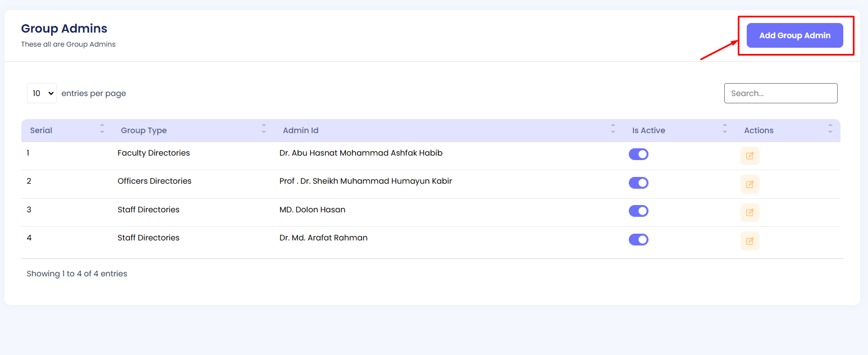Viewport: 868px width, 355px height.
Task: Edit the Dr. Md. Arafat Rahman entry
Action: 750,241
